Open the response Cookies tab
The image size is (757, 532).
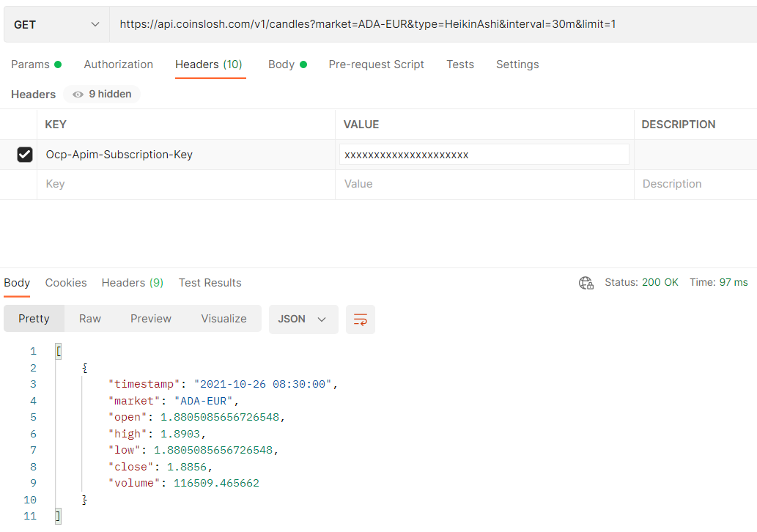pyautogui.click(x=66, y=283)
